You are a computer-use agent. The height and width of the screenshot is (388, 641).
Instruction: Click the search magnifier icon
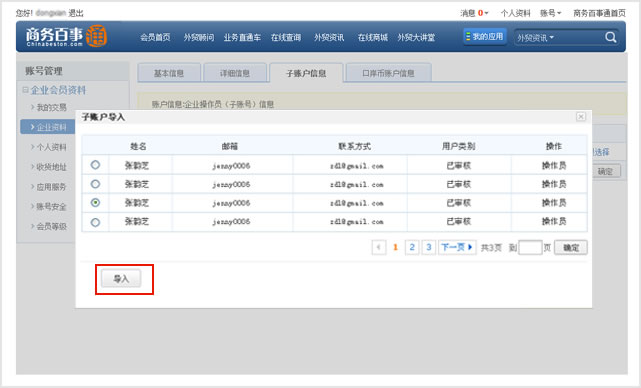coord(610,37)
